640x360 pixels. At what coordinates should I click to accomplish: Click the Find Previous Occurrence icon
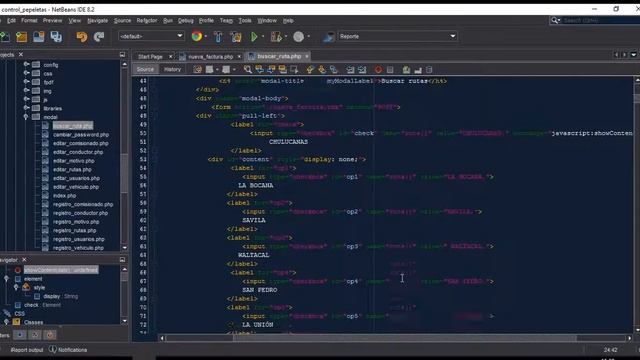pyautogui.click(x=259, y=69)
